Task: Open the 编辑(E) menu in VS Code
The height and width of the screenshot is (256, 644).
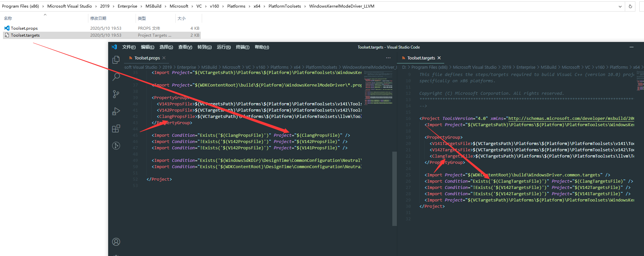Action: pyautogui.click(x=148, y=47)
